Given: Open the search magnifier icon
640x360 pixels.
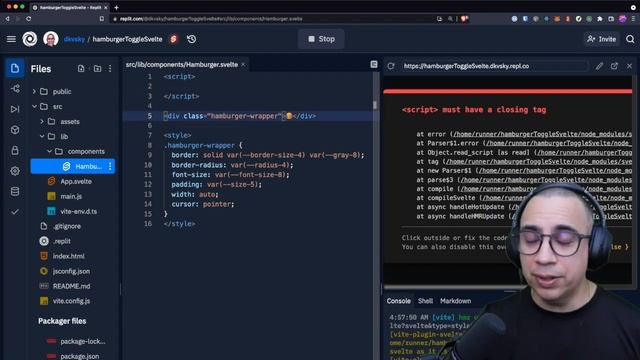Looking at the screenshot, I should (x=630, y=39).
